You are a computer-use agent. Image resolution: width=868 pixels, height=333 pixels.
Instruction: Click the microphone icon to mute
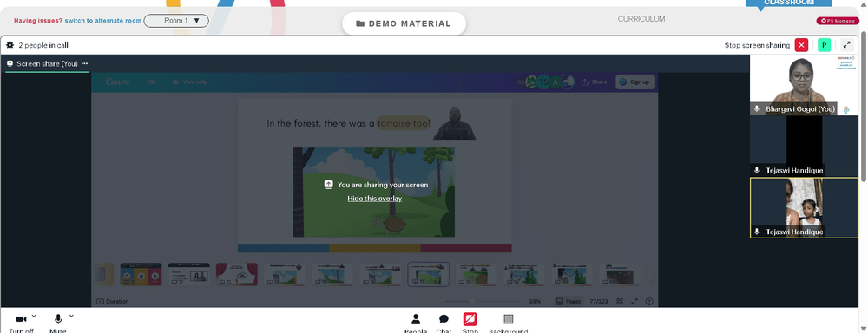[x=57, y=319]
